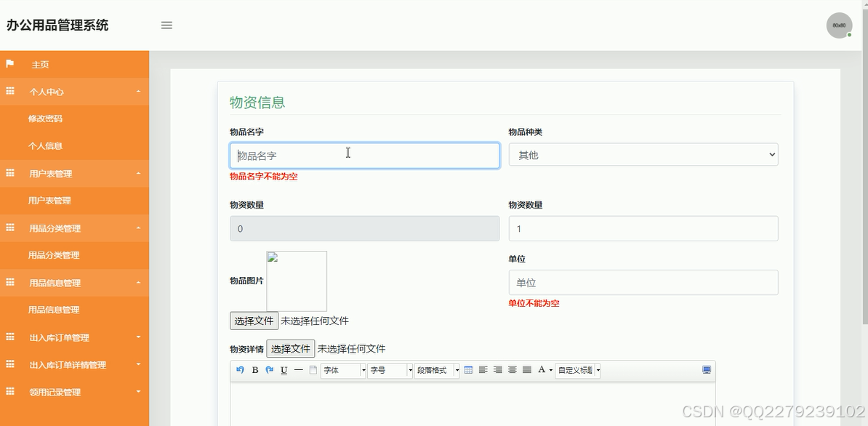Click the flag icon next to 主页
868x426 pixels.
9,65
